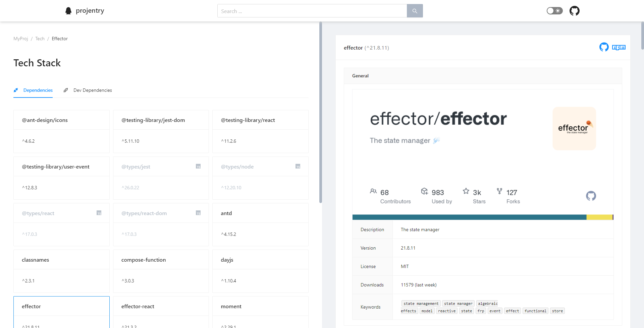The height and width of the screenshot is (328, 644).
Task: Click the projentry bell logo icon
Action: 68,11
